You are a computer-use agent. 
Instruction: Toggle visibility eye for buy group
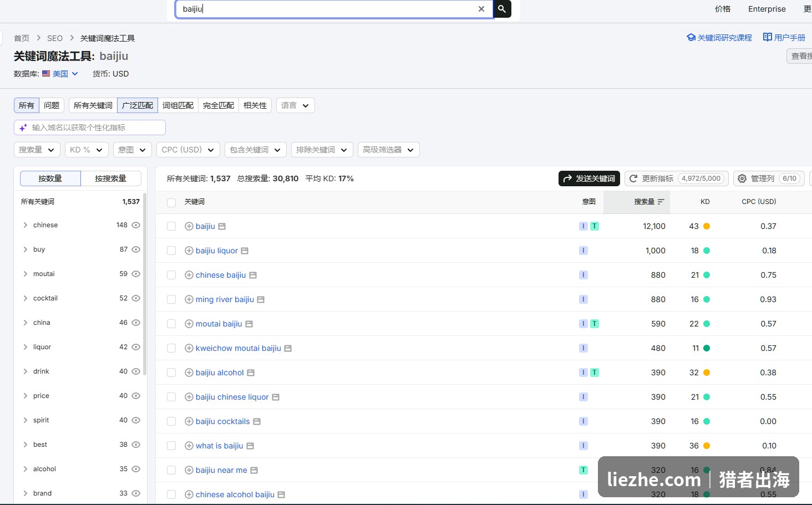tap(136, 249)
